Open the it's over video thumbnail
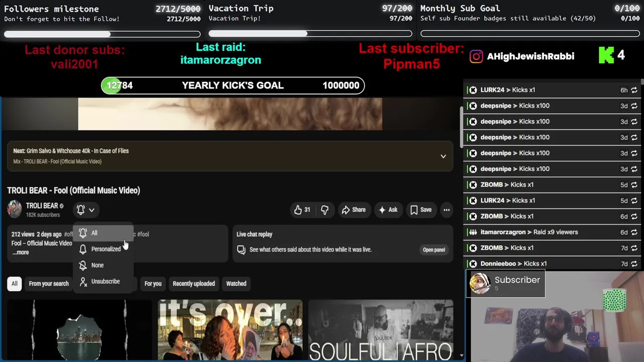Screen dimensions: 644x362 tap(230, 330)
